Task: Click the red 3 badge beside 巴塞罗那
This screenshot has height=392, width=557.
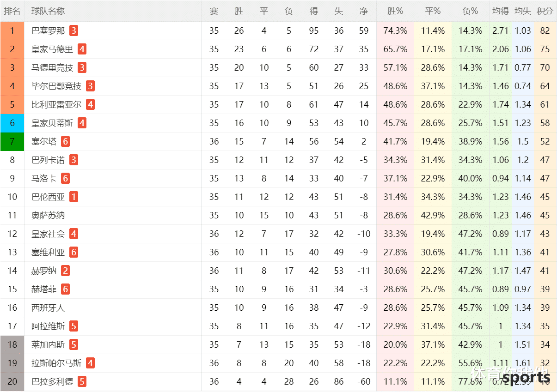Action: click(x=73, y=31)
